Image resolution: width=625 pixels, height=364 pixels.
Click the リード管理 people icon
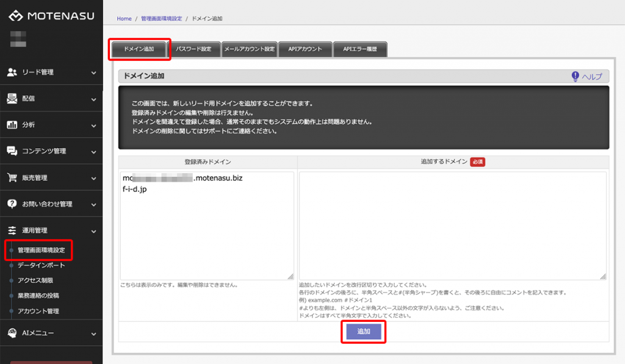click(12, 72)
